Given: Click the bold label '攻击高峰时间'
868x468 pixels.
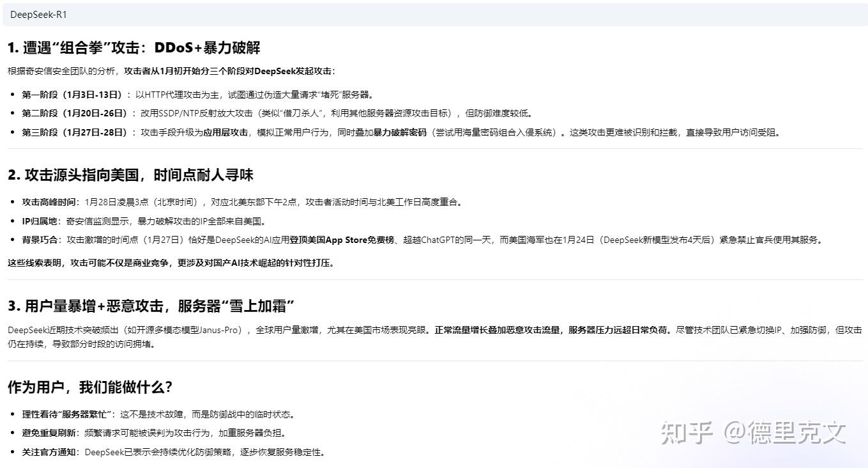Looking at the screenshot, I should click(x=49, y=202).
